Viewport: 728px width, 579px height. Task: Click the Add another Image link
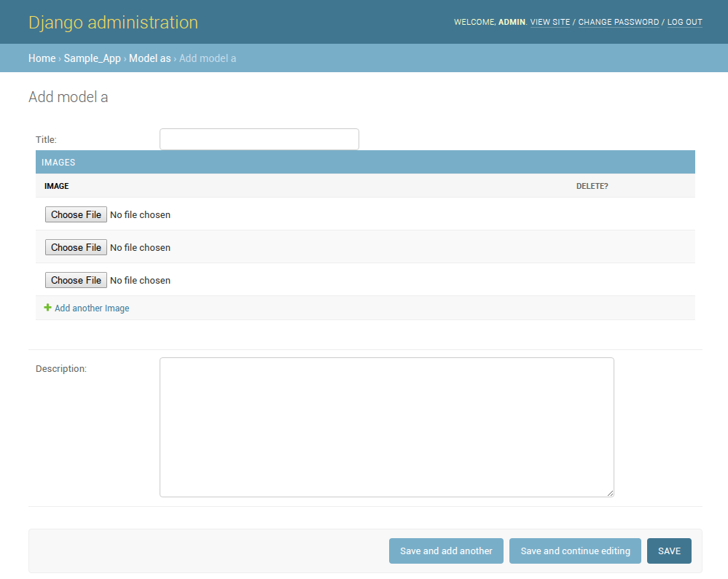(x=92, y=308)
